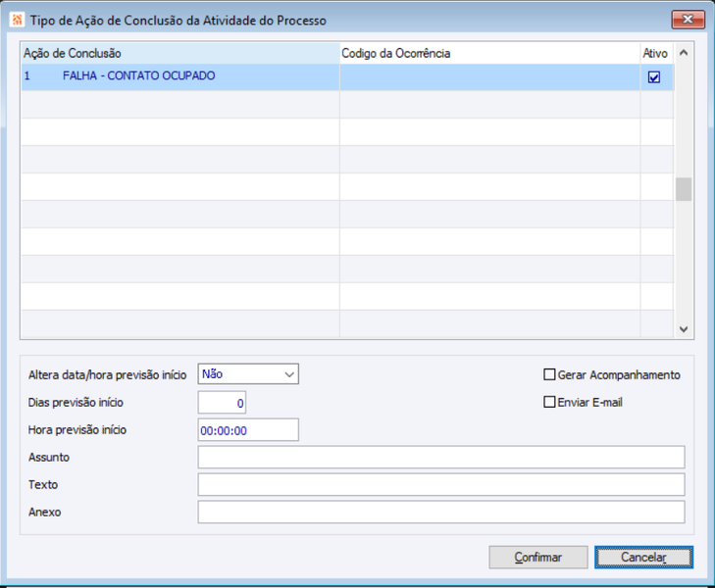Focus the Hora previsão início field
Viewport: 715px width, 588px height.
click(x=248, y=430)
